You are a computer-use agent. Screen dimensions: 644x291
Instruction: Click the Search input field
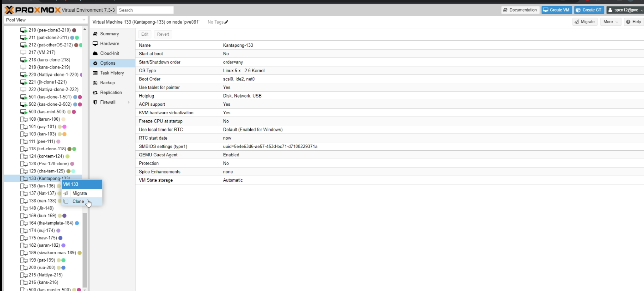(x=145, y=10)
